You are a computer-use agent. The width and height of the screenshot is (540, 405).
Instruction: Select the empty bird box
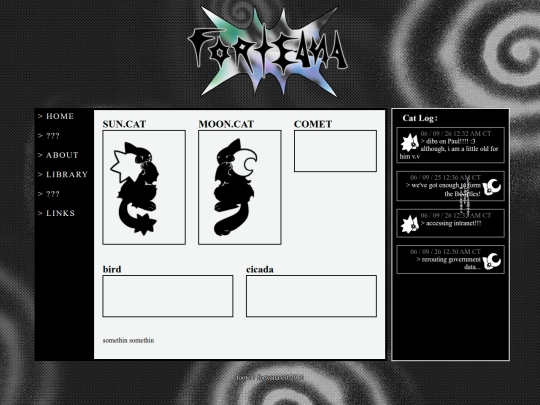click(x=168, y=296)
